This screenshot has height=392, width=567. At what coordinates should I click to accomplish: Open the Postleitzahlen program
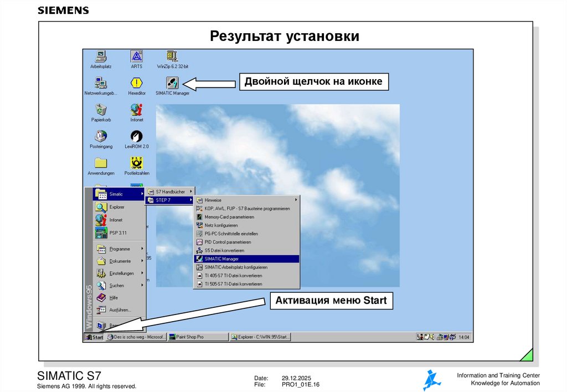click(x=136, y=163)
